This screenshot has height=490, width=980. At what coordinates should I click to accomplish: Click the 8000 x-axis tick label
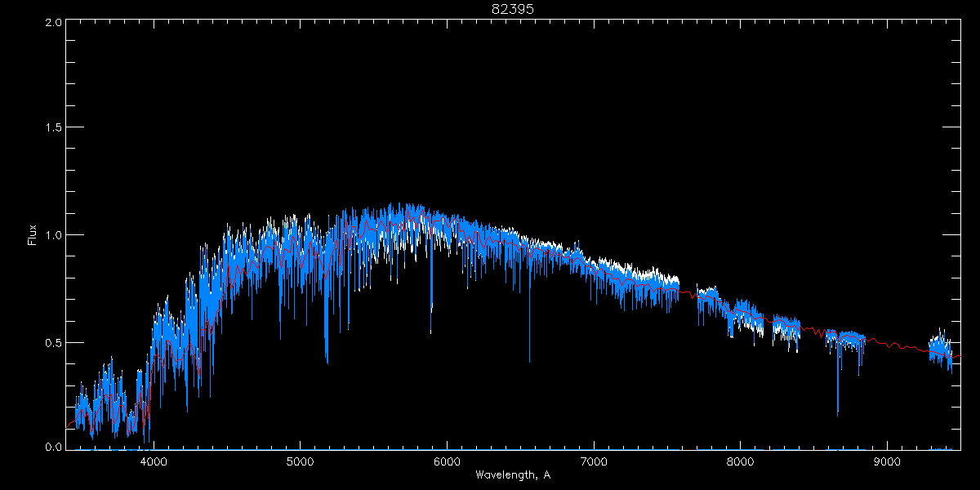[741, 461]
